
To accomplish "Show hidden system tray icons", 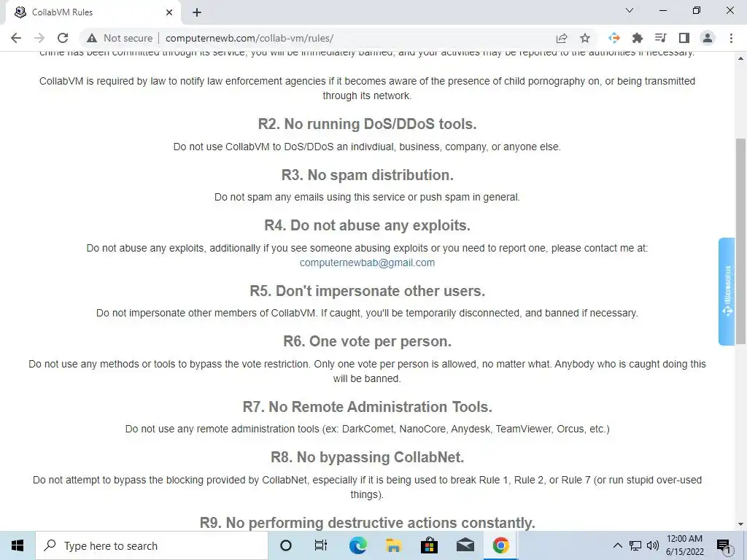I will click(617, 545).
